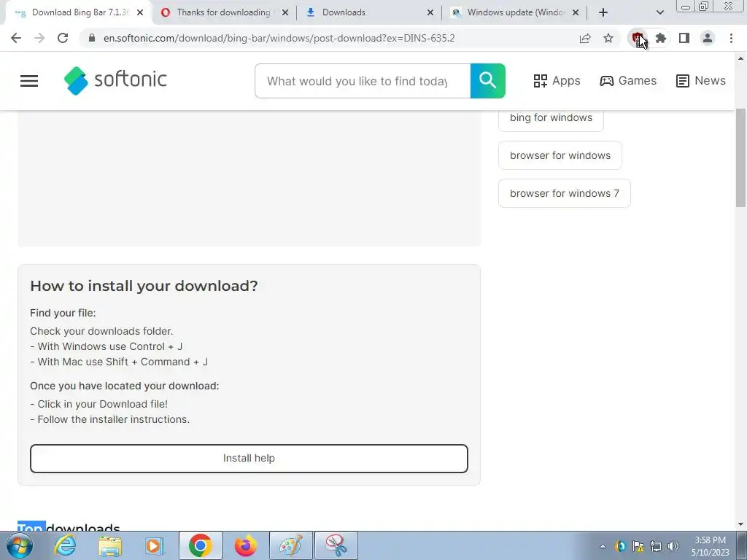Click the volume speaker tray icon

(x=673, y=546)
